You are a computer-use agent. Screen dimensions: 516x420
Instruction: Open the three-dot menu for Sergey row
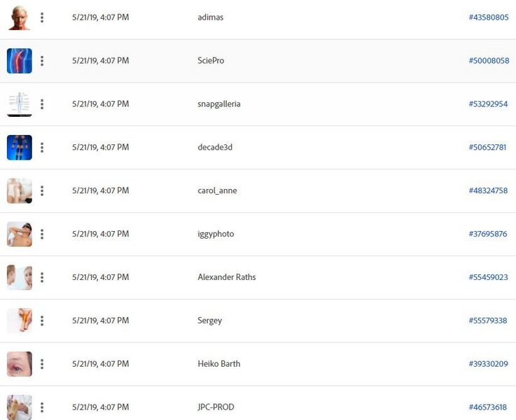[42, 321]
